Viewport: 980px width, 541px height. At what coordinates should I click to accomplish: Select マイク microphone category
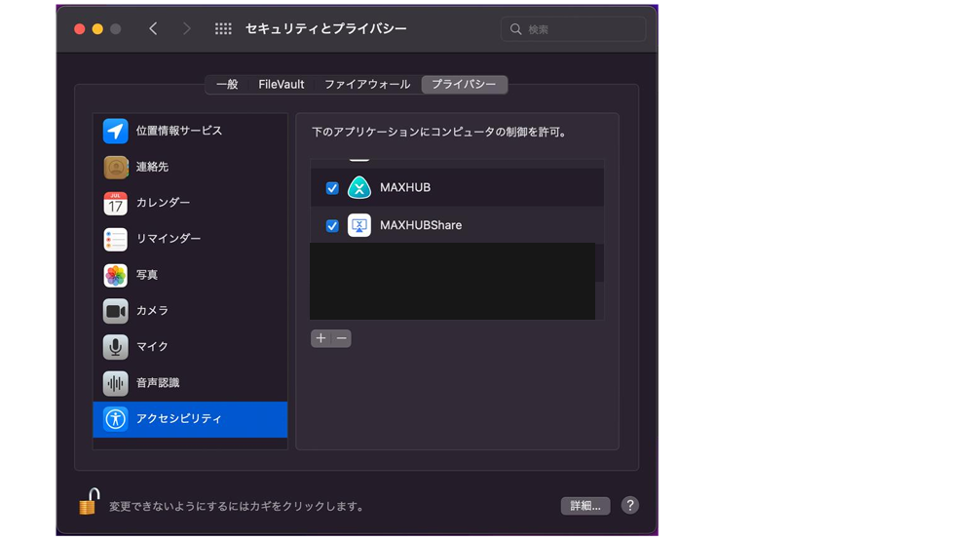(190, 346)
